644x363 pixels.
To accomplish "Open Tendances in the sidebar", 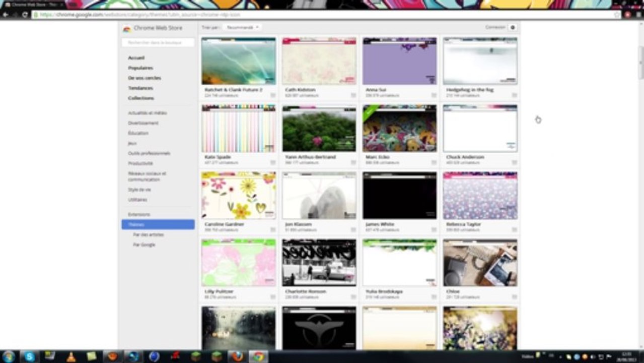I will click(x=140, y=88).
